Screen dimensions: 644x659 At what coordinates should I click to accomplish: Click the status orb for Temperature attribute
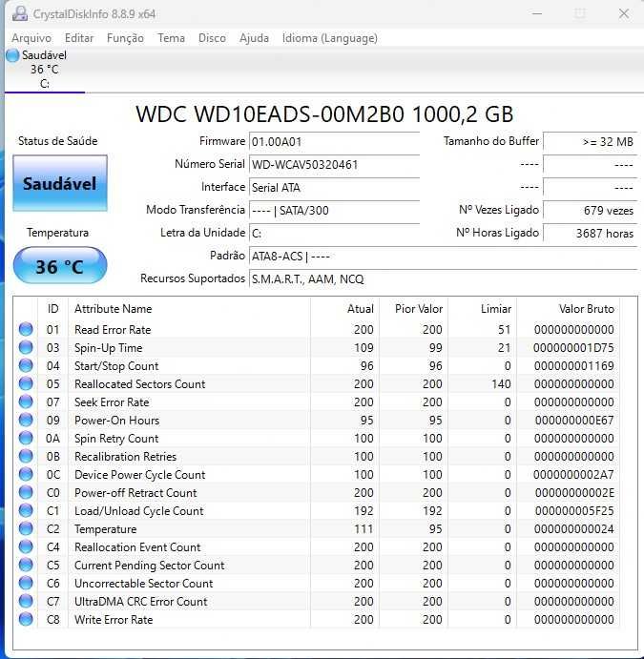pos(26,528)
